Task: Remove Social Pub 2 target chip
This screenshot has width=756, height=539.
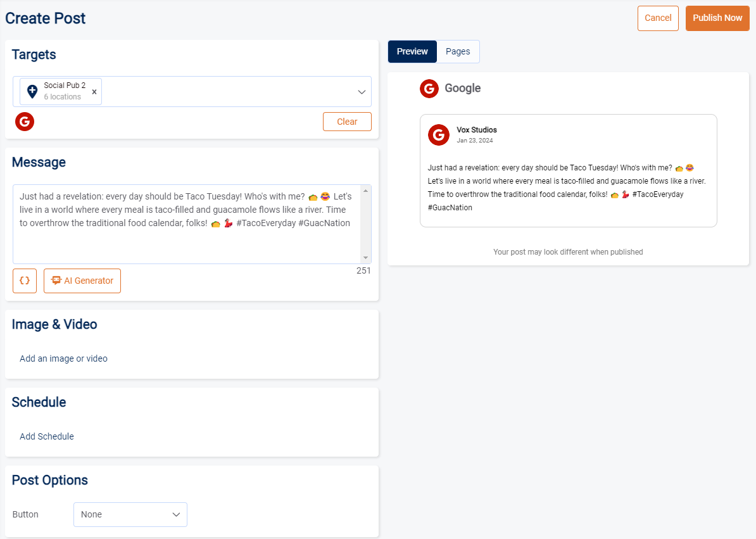Action: pyautogui.click(x=94, y=92)
